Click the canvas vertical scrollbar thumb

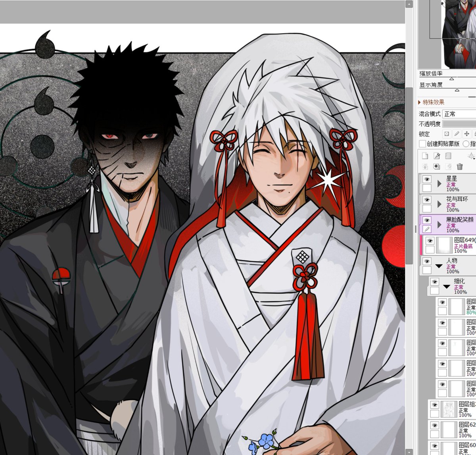(x=409, y=177)
